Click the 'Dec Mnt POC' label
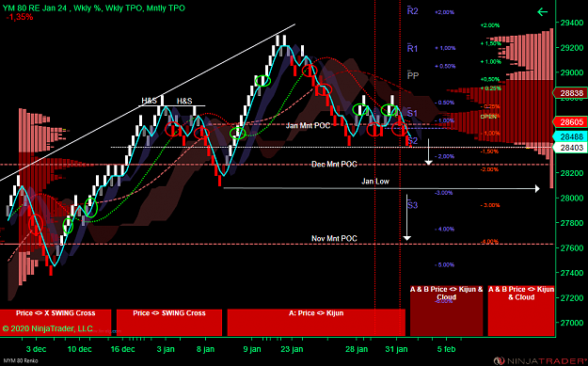Image resolution: width=588 pixels, height=366 pixels. (334, 165)
